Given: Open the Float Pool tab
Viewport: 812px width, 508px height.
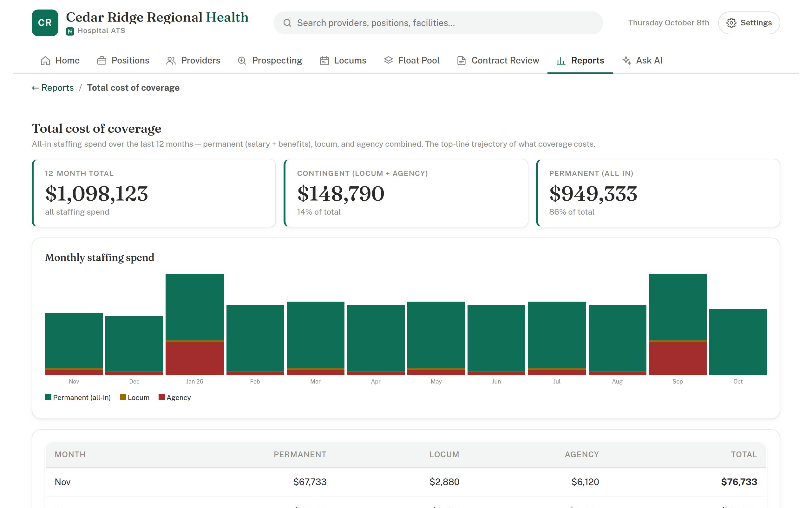Looking at the screenshot, I should coord(411,60).
